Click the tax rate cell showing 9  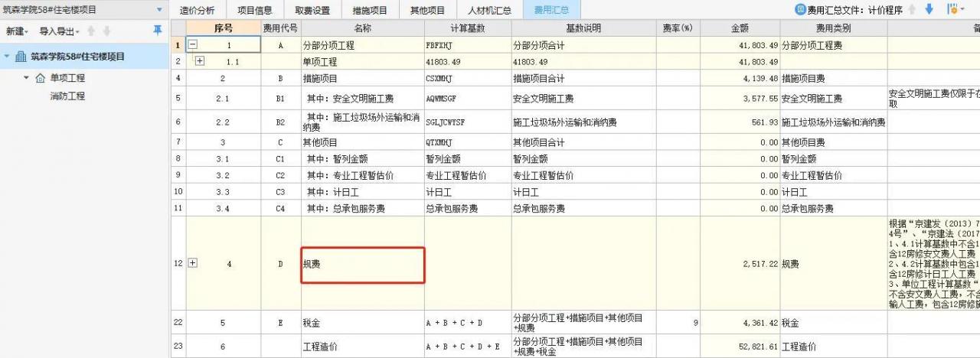(678, 323)
